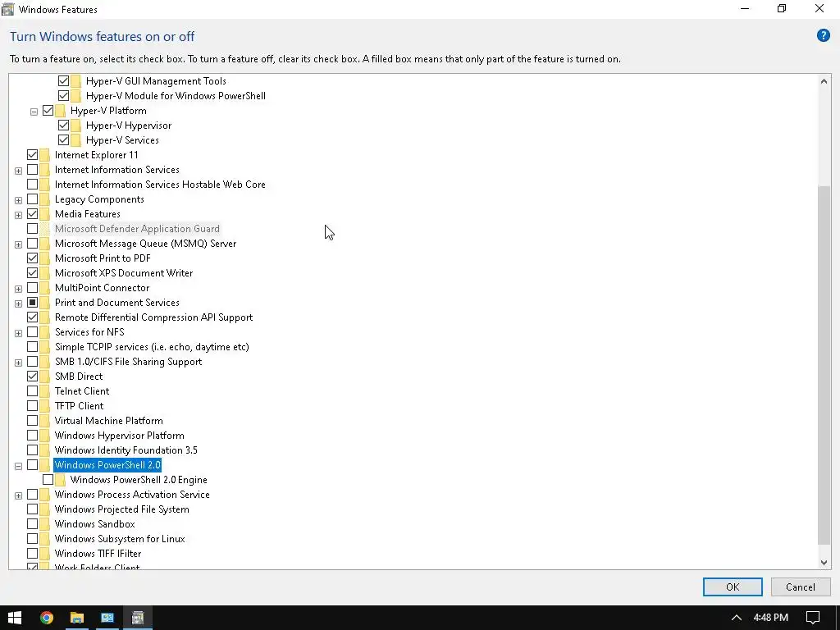Click folder icon beside Windows Subsystem for Linux
Viewport: 840px width, 630px height.
[x=45, y=539]
